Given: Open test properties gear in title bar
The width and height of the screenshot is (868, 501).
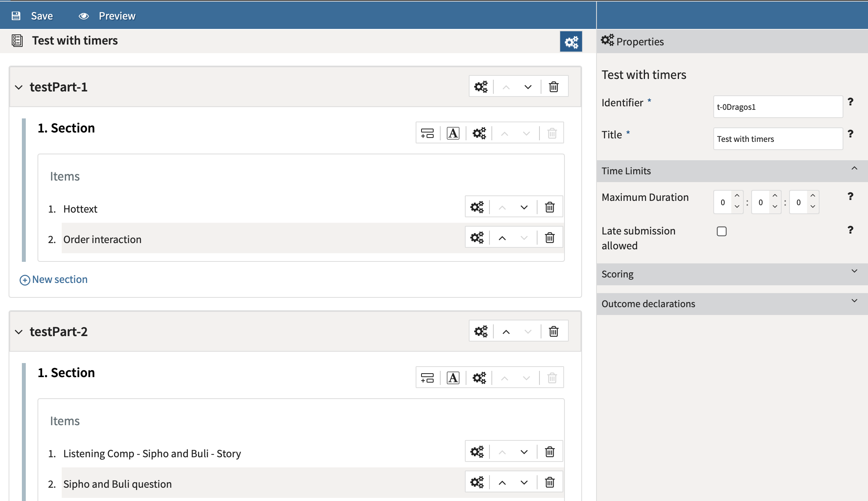Looking at the screenshot, I should click(x=571, y=42).
